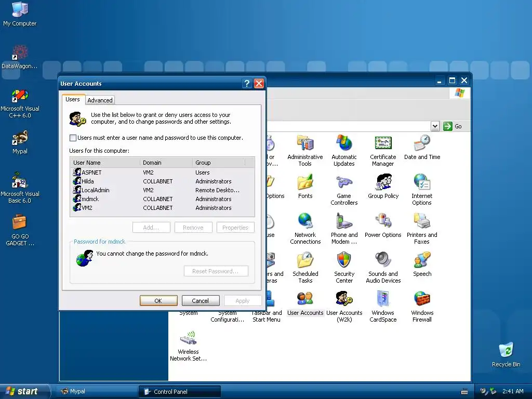Switch to the Advanced tab

click(100, 100)
